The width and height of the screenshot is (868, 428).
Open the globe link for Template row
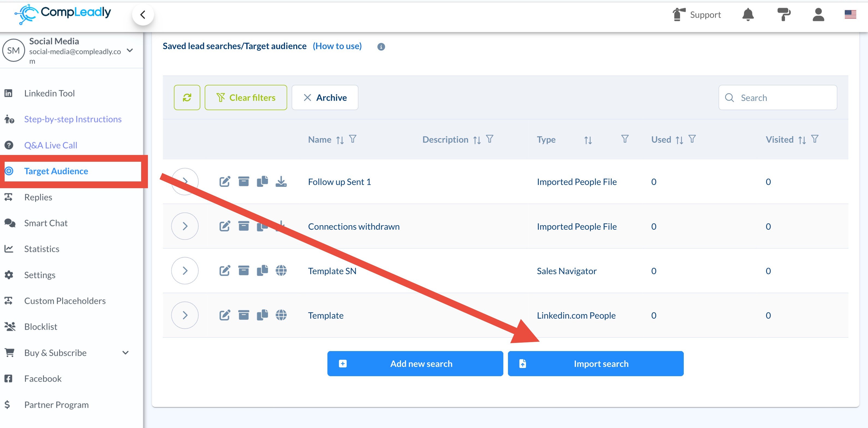[x=281, y=315]
